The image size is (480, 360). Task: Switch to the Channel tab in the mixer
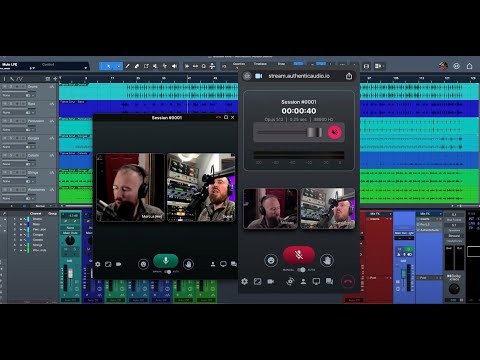click(36, 214)
